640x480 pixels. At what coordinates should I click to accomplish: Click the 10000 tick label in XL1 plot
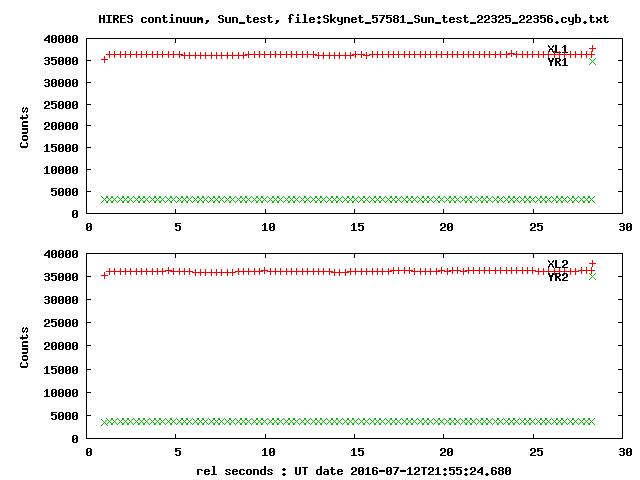click(61, 170)
